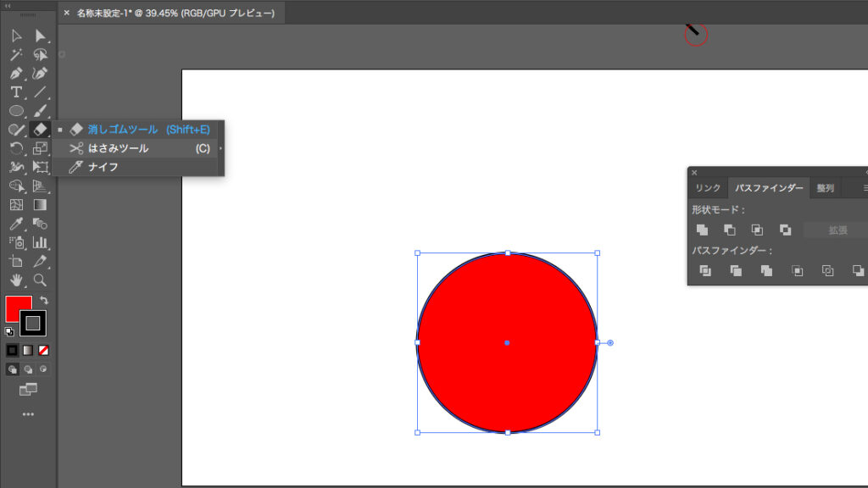The height and width of the screenshot is (488, 868).
Task: Set paint to None
Action: pyautogui.click(x=43, y=350)
